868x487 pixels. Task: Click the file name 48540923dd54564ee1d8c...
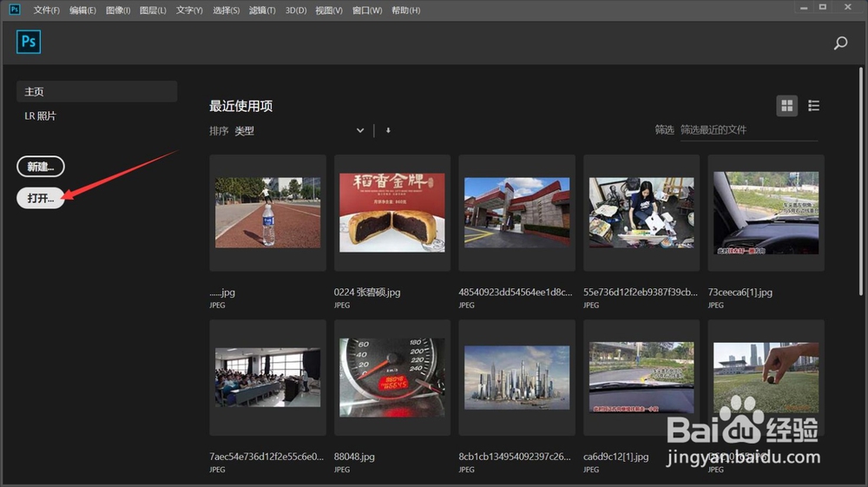click(x=516, y=293)
